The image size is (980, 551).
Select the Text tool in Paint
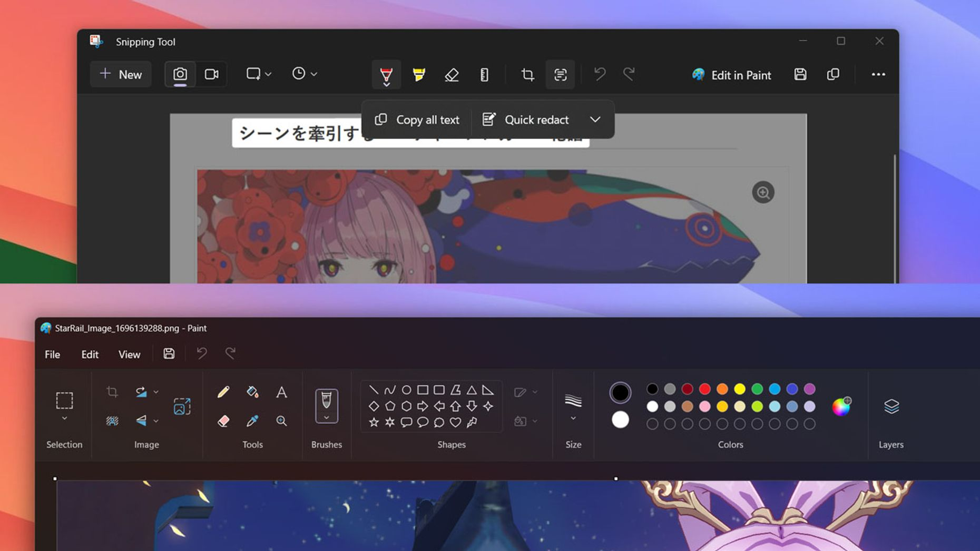click(x=281, y=392)
